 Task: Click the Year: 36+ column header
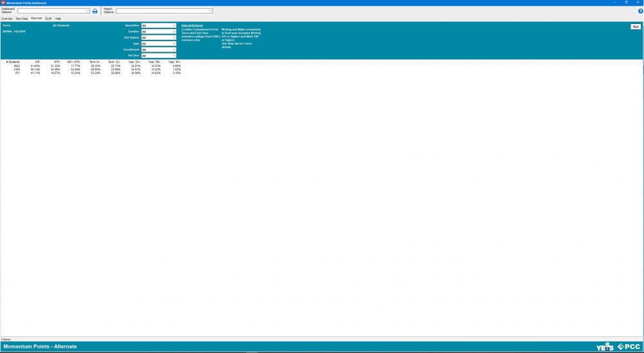click(x=155, y=62)
